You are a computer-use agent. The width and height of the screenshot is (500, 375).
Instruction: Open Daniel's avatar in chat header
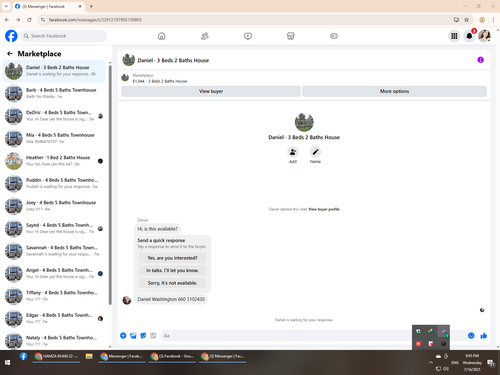(x=129, y=60)
